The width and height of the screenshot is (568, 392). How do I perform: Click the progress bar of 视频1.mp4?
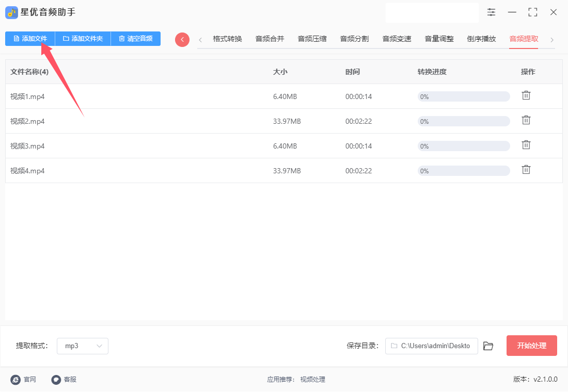[464, 96]
